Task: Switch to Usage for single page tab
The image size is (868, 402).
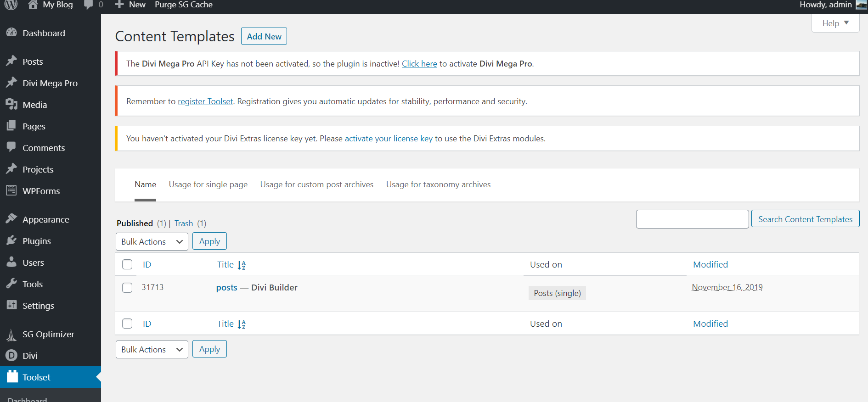Action: [x=208, y=184]
